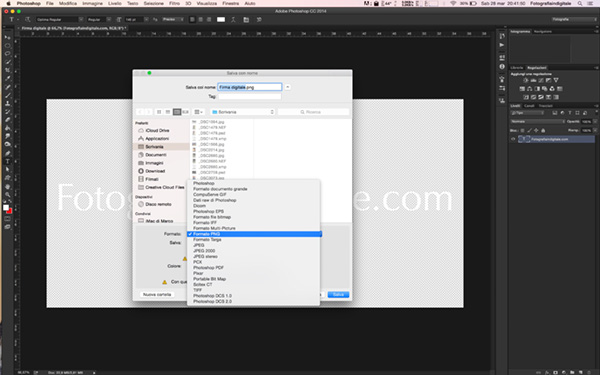
Task: Add a Levels adjustment
Action: tap(533, 80)
